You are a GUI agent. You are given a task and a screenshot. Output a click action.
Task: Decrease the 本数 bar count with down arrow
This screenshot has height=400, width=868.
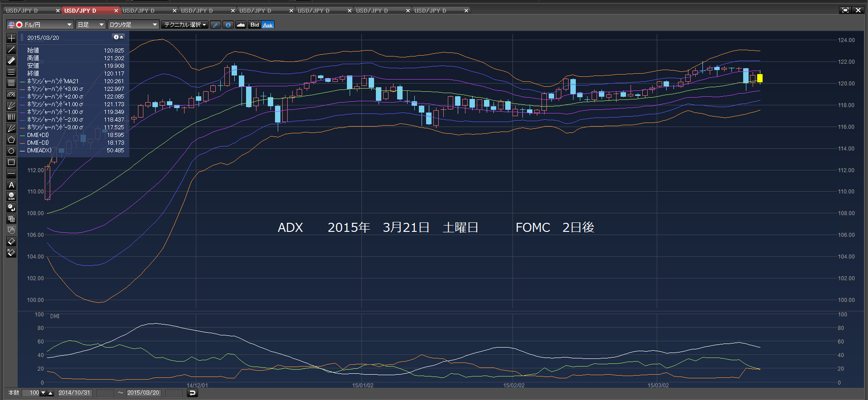(x=43, y=393)
